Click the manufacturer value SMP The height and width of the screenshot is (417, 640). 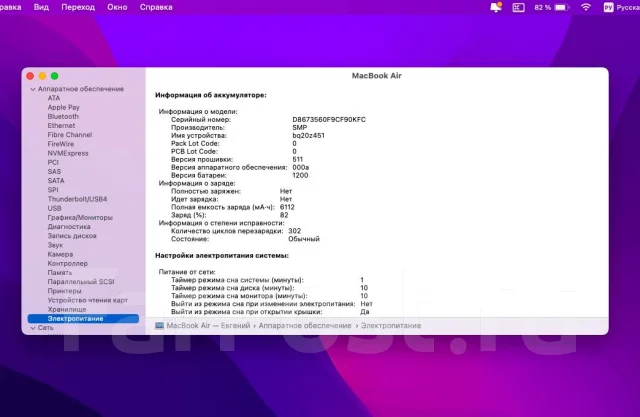coord(300,128)
